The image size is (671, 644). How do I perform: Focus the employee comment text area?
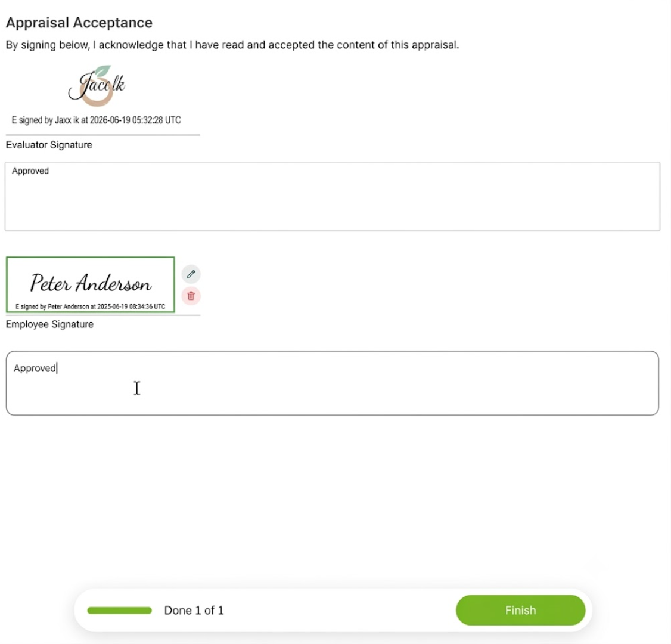pos(333,383)
